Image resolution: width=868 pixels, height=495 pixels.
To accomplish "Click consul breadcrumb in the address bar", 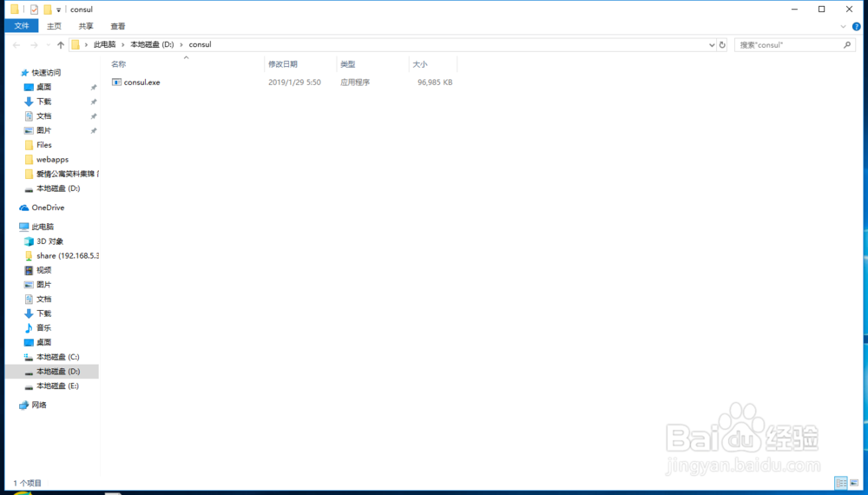I will pos(200,44).
